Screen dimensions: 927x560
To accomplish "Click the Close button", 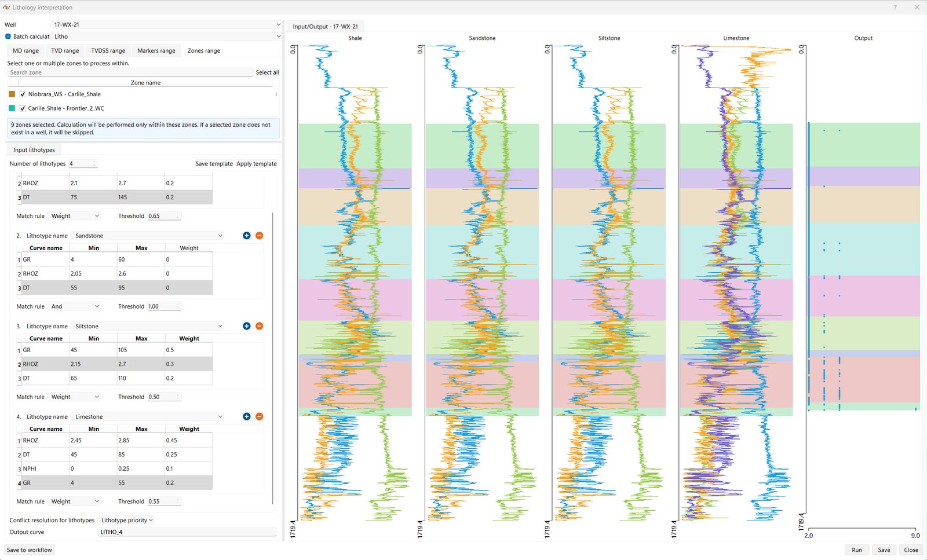I will (911, 550).
